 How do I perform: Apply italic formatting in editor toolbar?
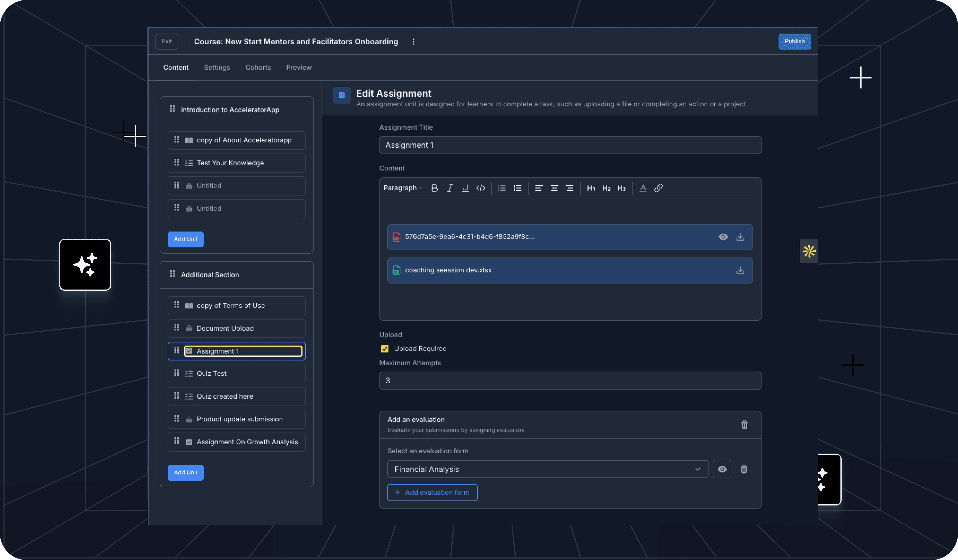[450, 188]
